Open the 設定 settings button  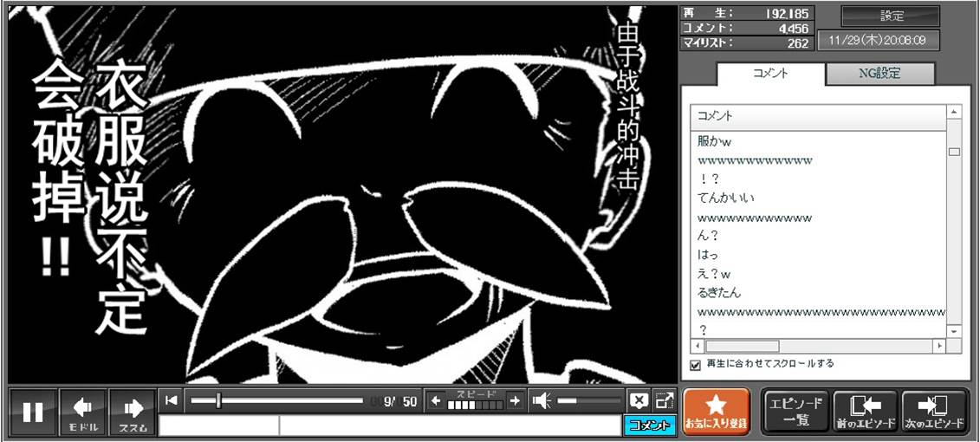pyautogui.click(x=891, y=16)
